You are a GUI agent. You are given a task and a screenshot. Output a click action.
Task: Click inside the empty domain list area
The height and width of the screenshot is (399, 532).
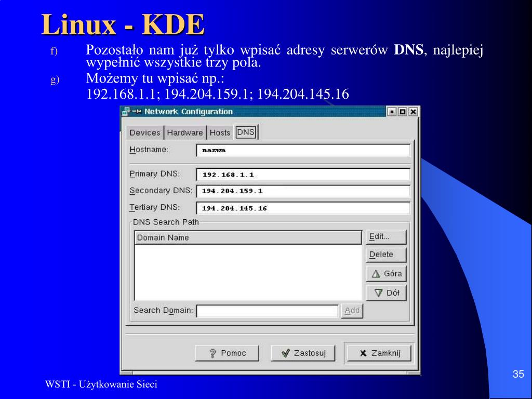(x=248, y=272)
